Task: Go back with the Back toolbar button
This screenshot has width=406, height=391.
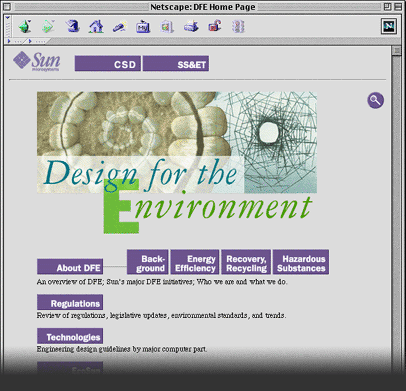Action: coord(25,26)
